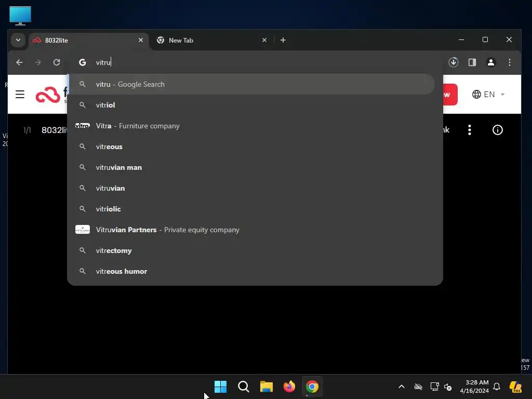
Task: Show hidden system tray icons
Action: click(402, 387)
